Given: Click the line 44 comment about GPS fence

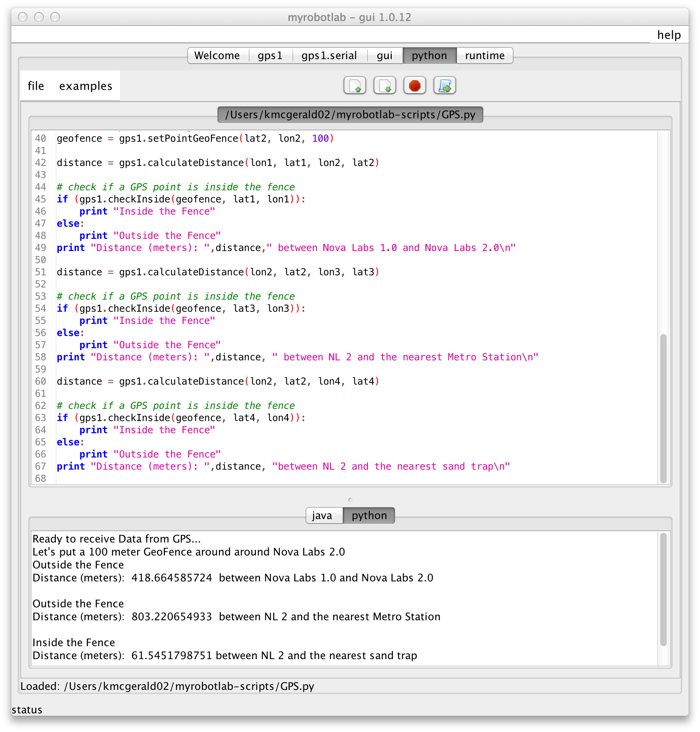Looking at the screenshot, I should [x=176, y=187].
